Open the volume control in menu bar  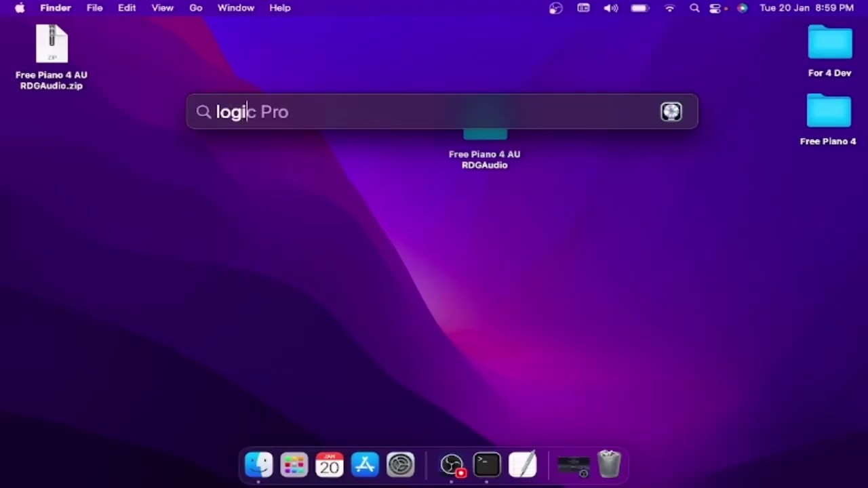point(611,8)
